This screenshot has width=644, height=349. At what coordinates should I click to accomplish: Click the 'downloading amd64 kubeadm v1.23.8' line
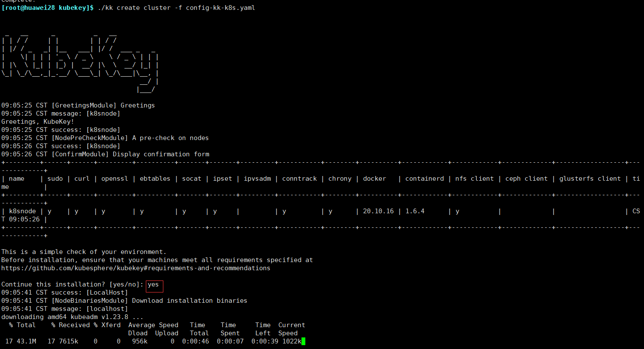pos(72,317)
